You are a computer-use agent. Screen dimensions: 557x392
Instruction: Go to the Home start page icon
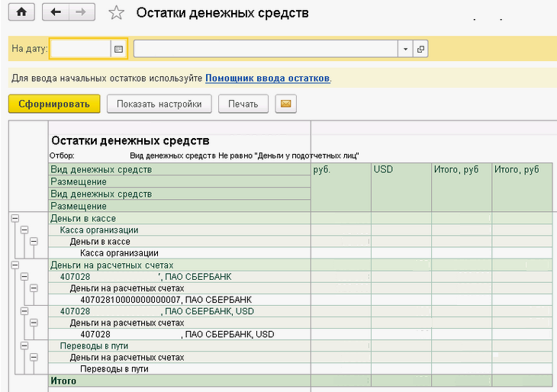[x=21, y=12]
